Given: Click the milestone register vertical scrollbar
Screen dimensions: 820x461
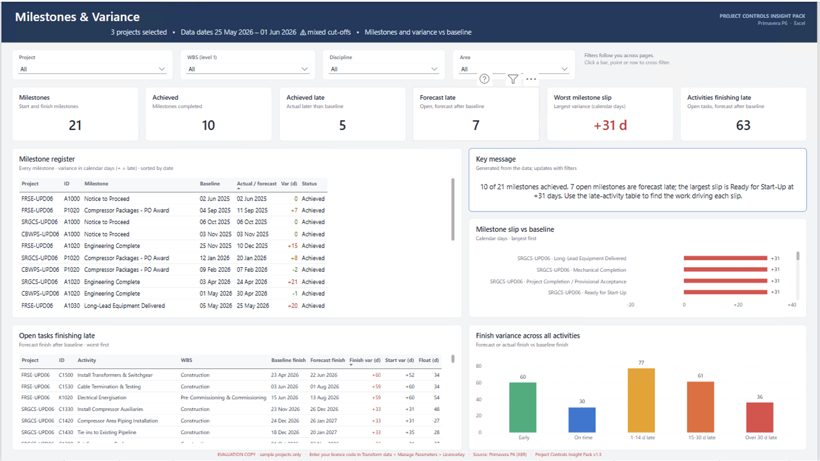Looking at the screenshot, I should click(453, 209).
